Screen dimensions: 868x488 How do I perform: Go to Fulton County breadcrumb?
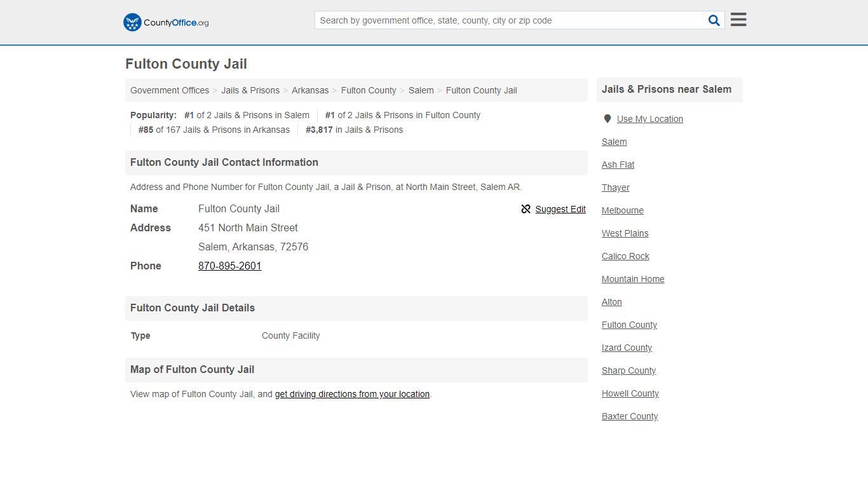(369, 90)
